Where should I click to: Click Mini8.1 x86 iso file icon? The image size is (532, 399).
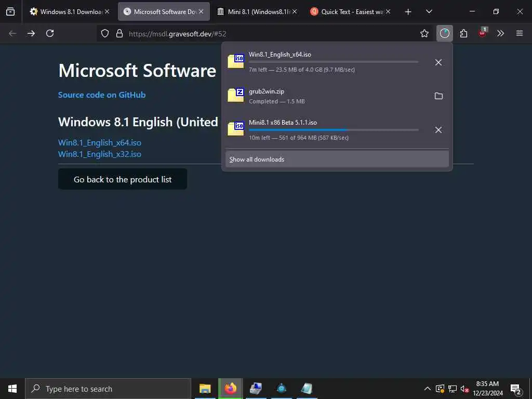coord(236,129)
